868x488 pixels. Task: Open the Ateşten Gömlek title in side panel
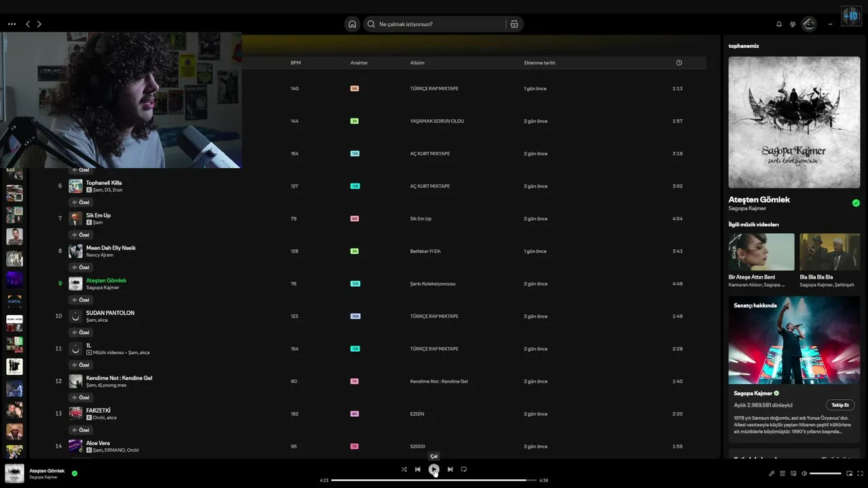pyautogui.click(x=759, y=199)
